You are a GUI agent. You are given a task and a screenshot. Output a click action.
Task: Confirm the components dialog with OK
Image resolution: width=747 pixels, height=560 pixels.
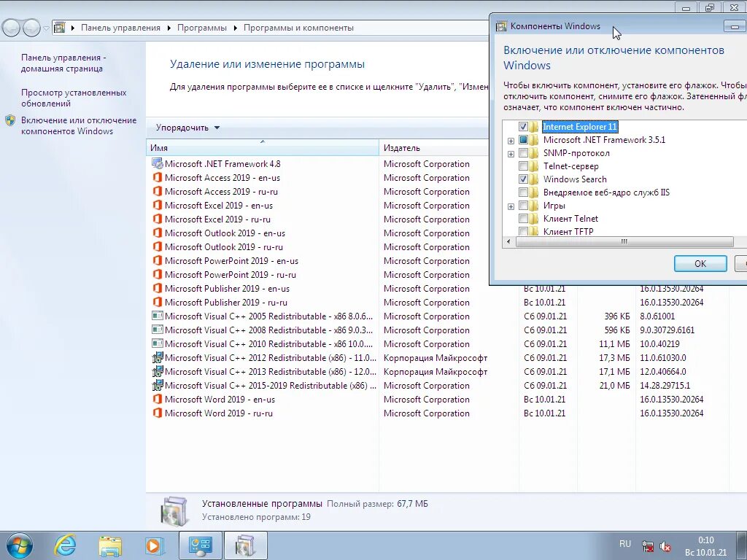coord(700,263)
